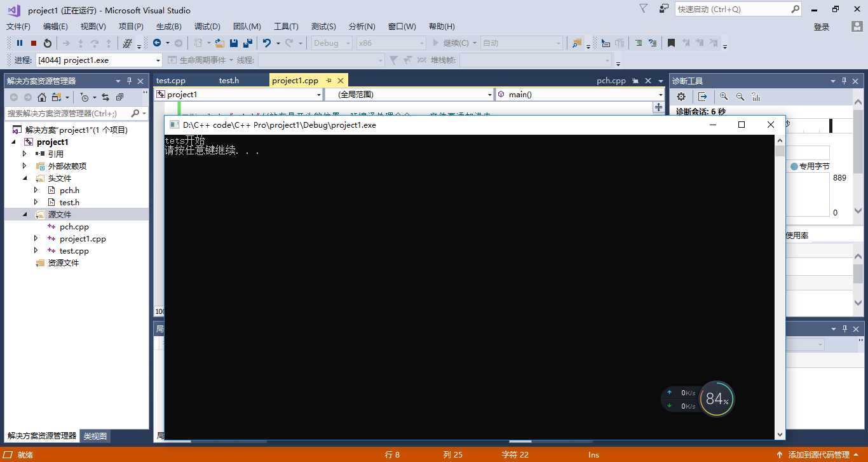Stop debugging with the red square icon

pos(34,43)
